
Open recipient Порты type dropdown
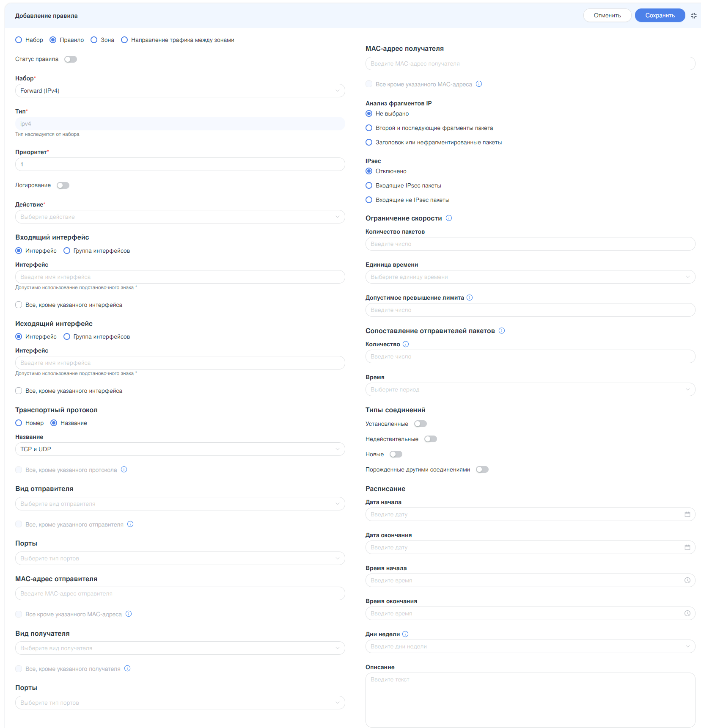pyautogui.click(x=180, y=703)
